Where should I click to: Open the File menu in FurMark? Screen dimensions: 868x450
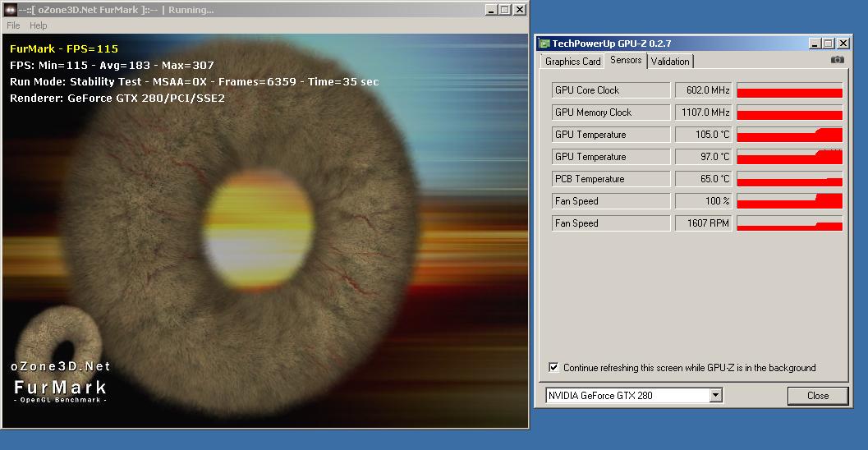coord(13,25)
